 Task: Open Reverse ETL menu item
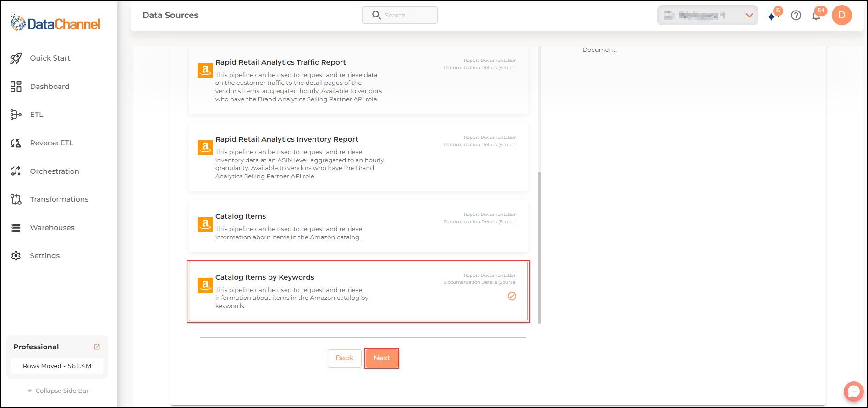click(52, 143)
